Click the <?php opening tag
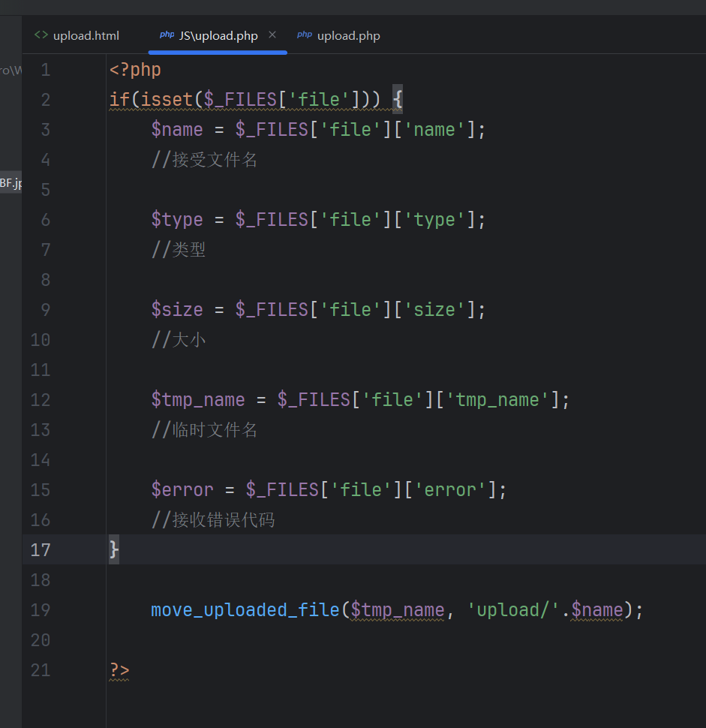The image size is (706, 728). click(135, 70)
